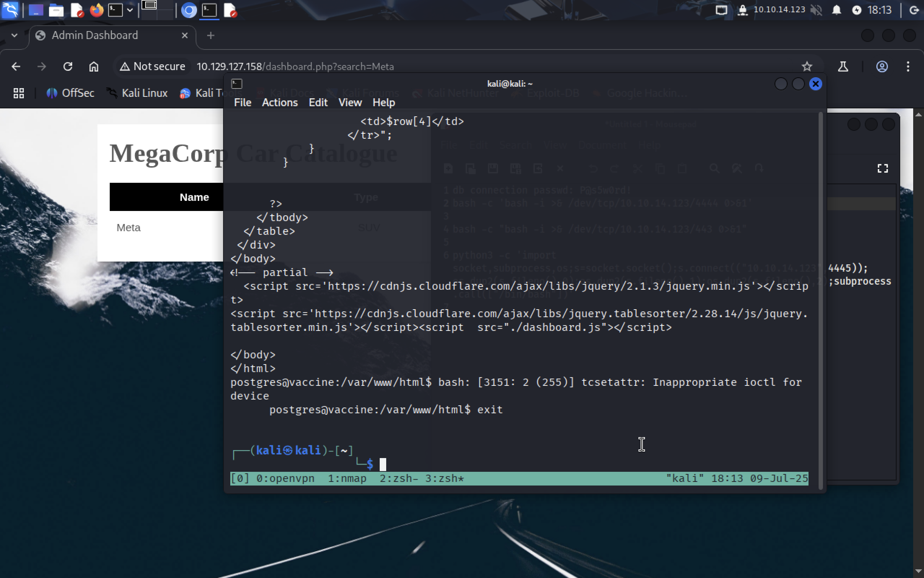The width and height of the screenshot is (924, 578).
Task: Open the Kali Tools bookmark
Action: (201, 93)
